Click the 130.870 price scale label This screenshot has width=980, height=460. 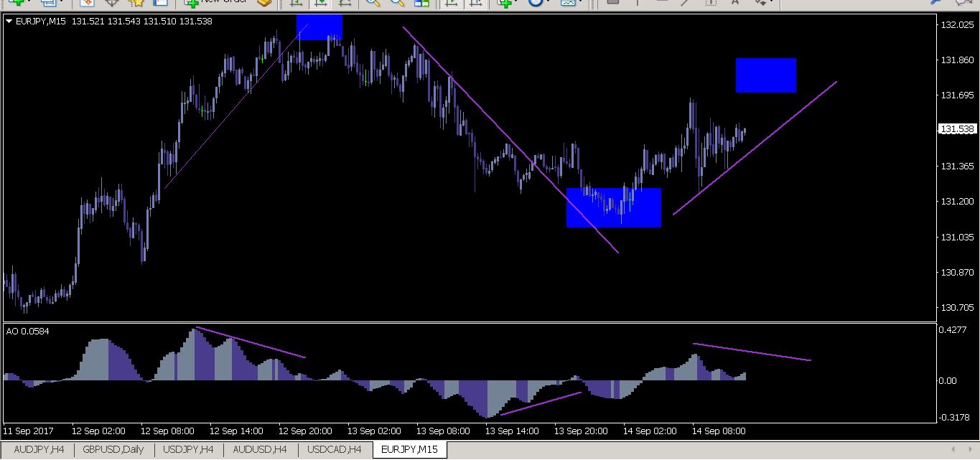click(x=957, y=273)
